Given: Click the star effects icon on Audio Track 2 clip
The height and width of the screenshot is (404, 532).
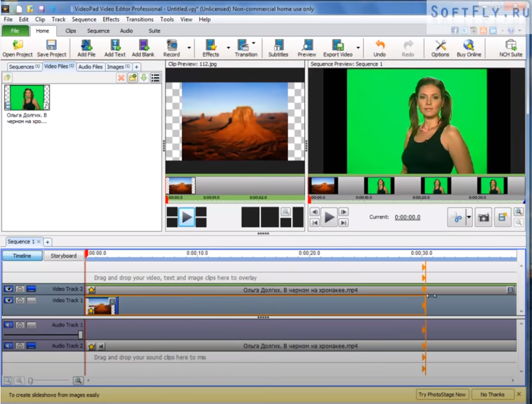Looking at the screenshot, I should (x=92, y=346).
